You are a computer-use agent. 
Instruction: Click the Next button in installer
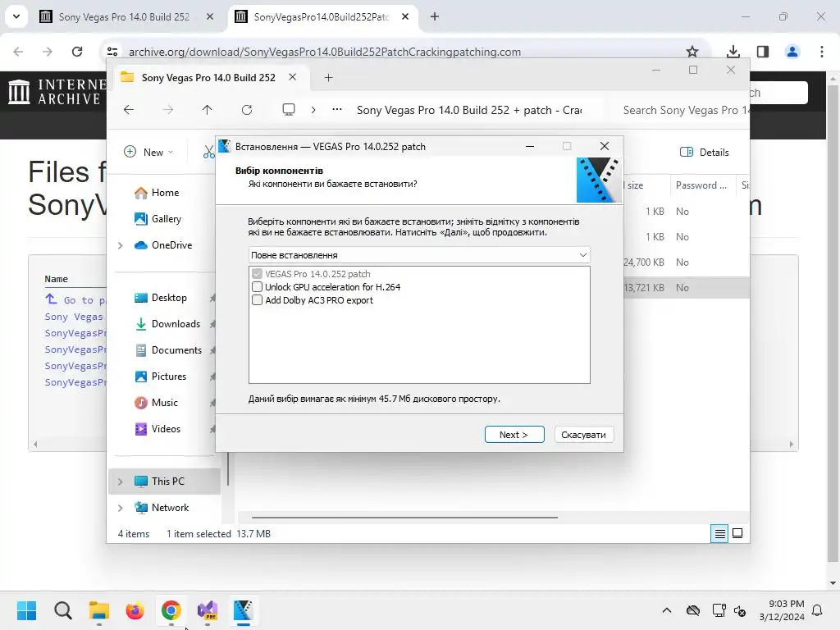[514, 435]
